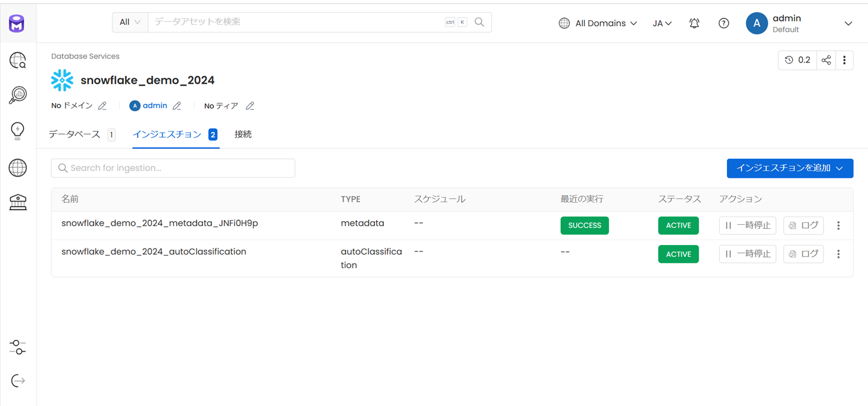Click the snowflake_demo_2024 service title
The width and height of the screenshot is (868, 406).
point(148,81)
